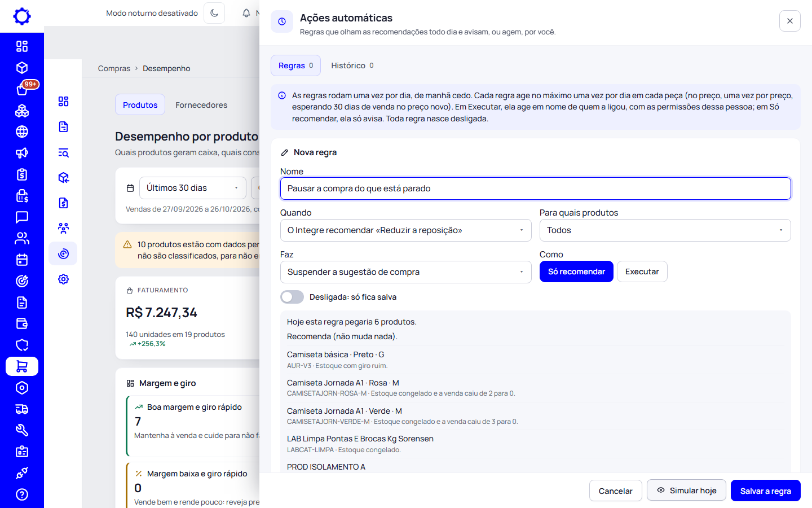Open the plug integrations icon
The height and width of the screenshot is (508, 812).
[22, 473]
